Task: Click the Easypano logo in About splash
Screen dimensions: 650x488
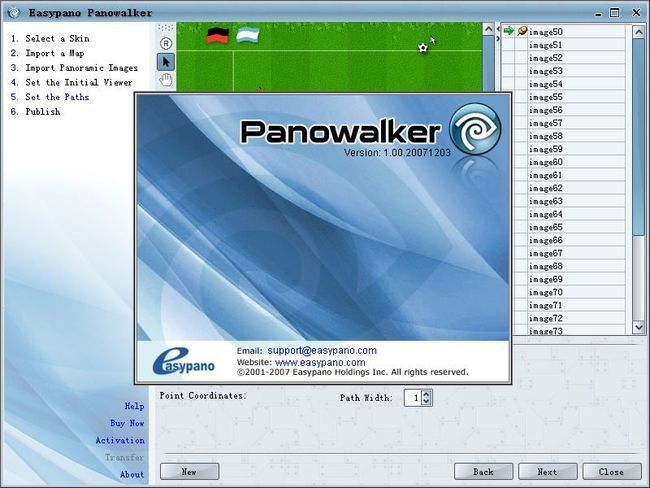Action: [x=183, y=362]
